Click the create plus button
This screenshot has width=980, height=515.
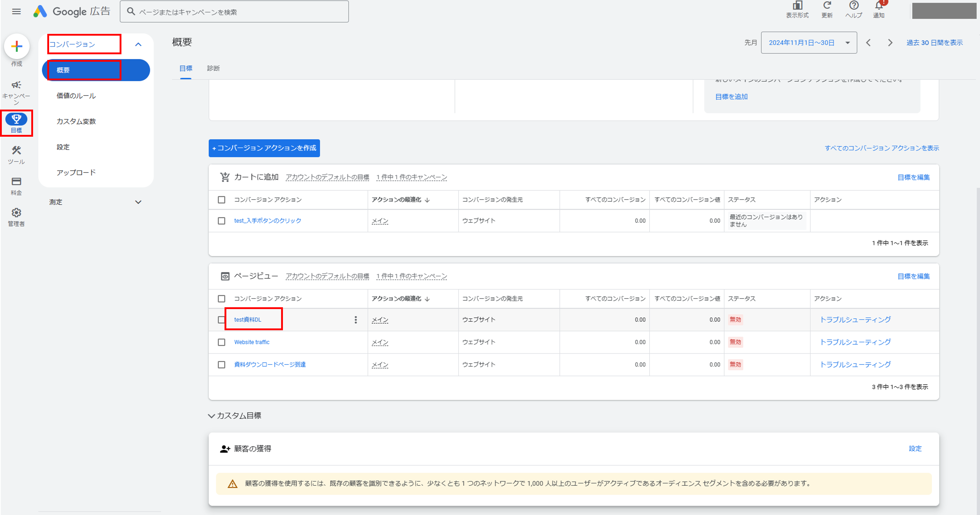(x=17, y=47)
